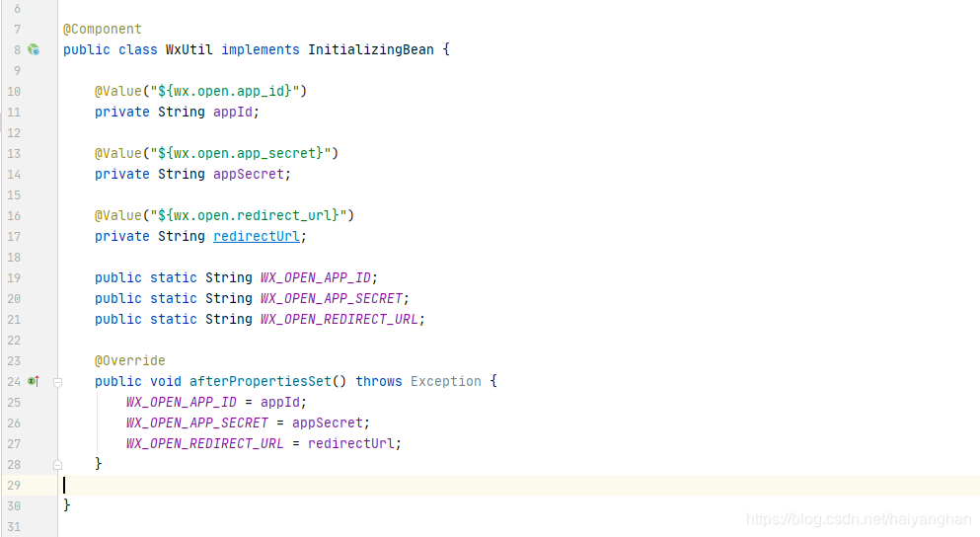980x537 pixels.
Task: Click the appId field declaration on line 11
Action: (x=233, y=112)
